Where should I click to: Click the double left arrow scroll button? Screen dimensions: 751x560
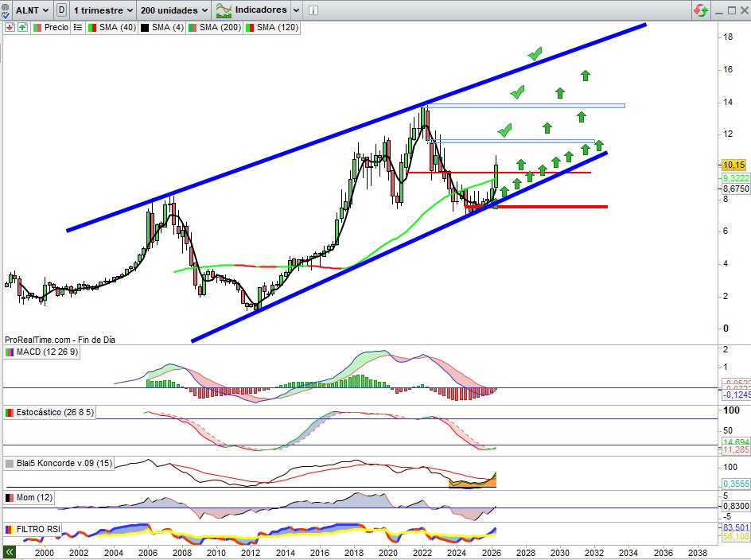pyautogui.click(x=9, y=552)
